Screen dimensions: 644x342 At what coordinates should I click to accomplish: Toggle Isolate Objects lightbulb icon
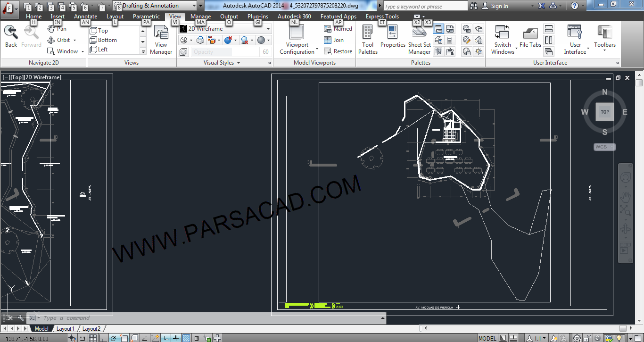tap(619, 338)
